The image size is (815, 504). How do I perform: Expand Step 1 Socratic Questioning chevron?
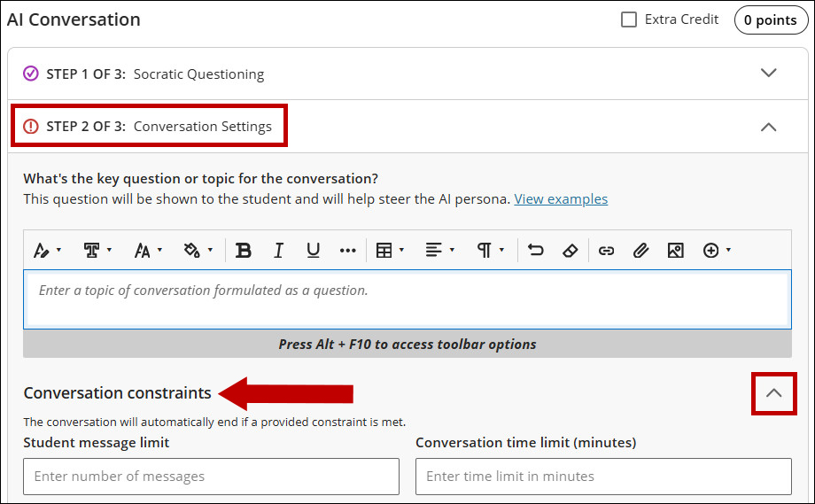point(768,73)
